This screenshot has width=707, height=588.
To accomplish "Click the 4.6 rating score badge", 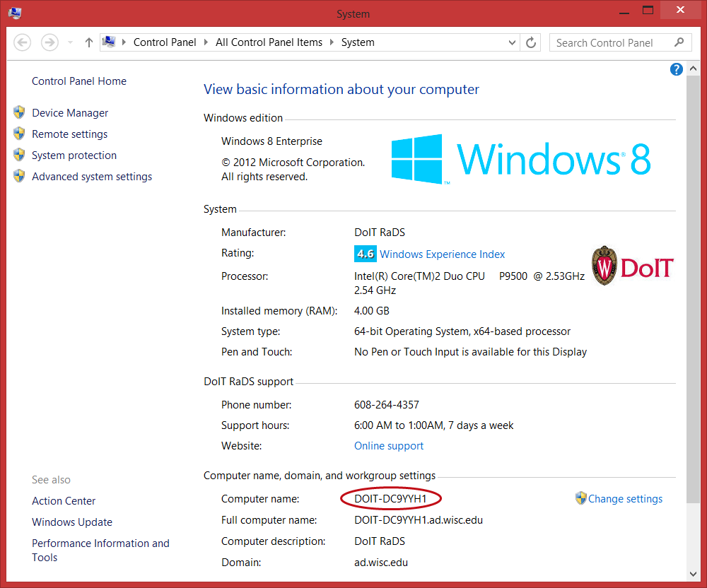I will [x=366, y=254].
